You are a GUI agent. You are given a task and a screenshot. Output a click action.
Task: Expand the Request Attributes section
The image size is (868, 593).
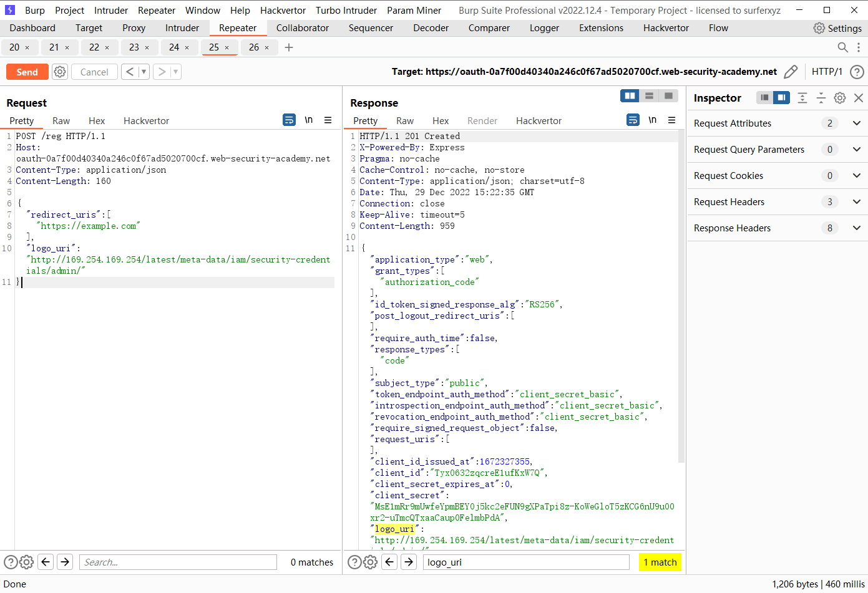pos(857,123)
